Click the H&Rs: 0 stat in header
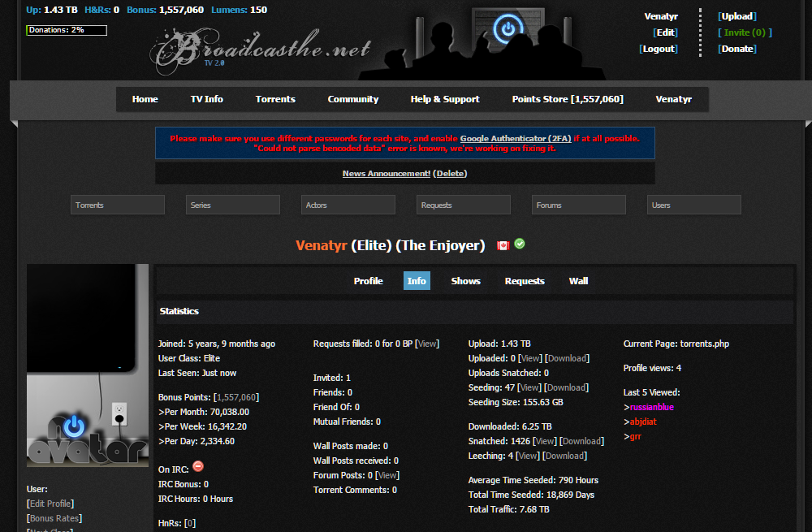812x532 pixels. pyautogui.click(x=101, y=10)
